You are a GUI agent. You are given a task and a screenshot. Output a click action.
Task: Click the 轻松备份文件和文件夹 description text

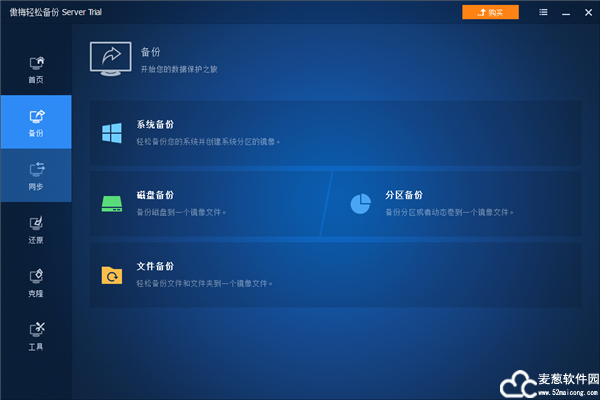204,283
